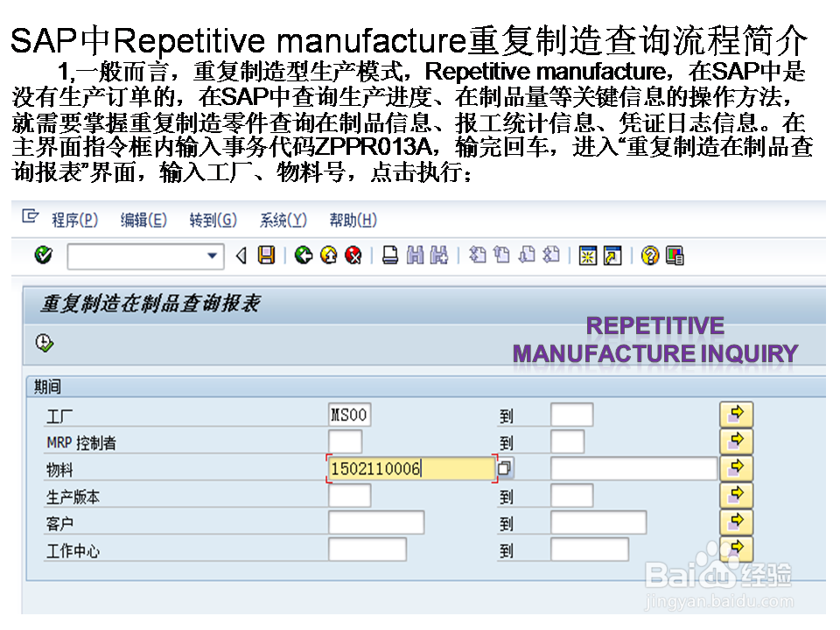Viewport: 840px width, 630px height.
Task: Open the command field dropdown
Action: [213, 255]
